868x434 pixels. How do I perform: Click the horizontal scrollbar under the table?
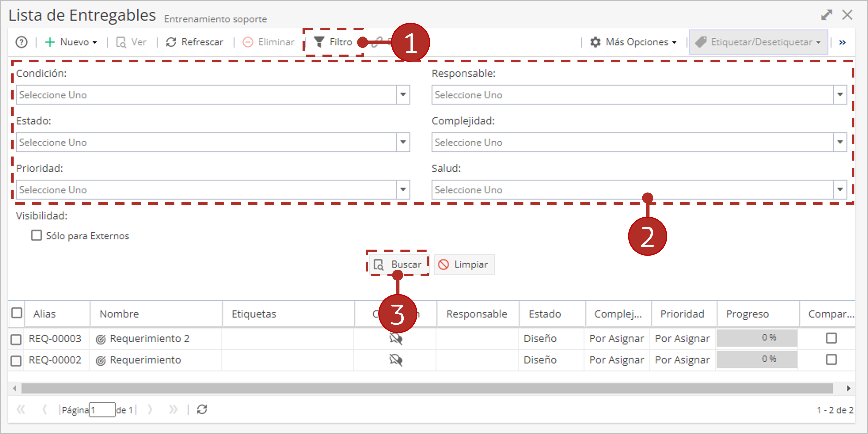pyautogui.click(x=427, y=388)
